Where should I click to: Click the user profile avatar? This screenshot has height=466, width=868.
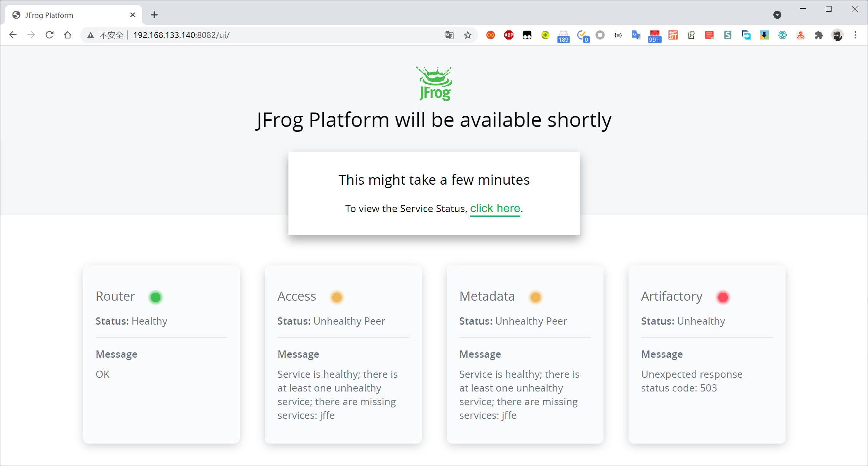(x=837, y=35)
